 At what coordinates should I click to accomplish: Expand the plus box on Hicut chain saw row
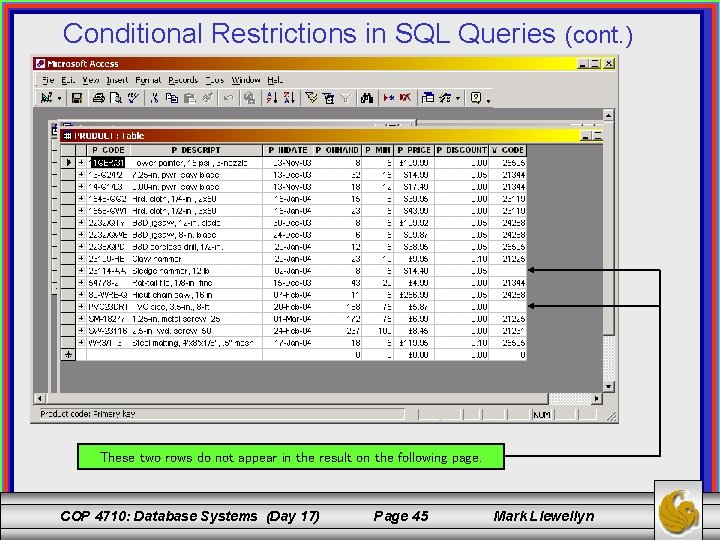coord(81,294)
